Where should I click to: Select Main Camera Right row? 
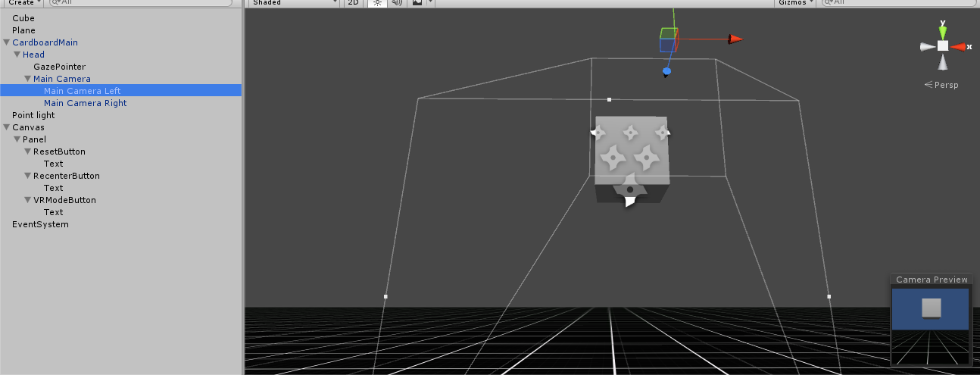pos(121,103)
